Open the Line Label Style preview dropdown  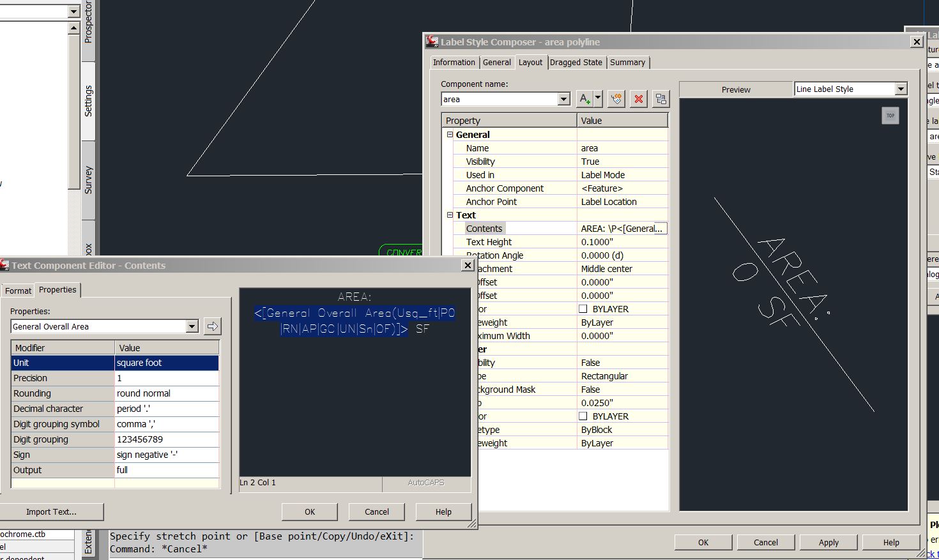901,89
